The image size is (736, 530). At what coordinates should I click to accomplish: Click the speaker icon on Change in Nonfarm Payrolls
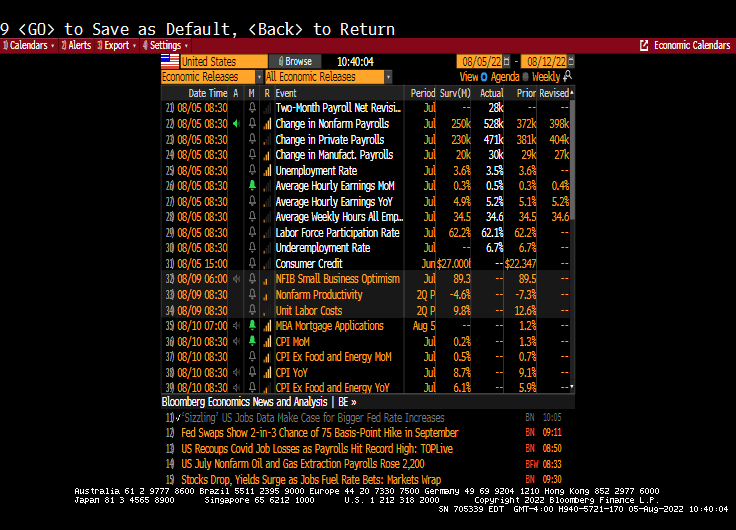(x=236, y=124)
